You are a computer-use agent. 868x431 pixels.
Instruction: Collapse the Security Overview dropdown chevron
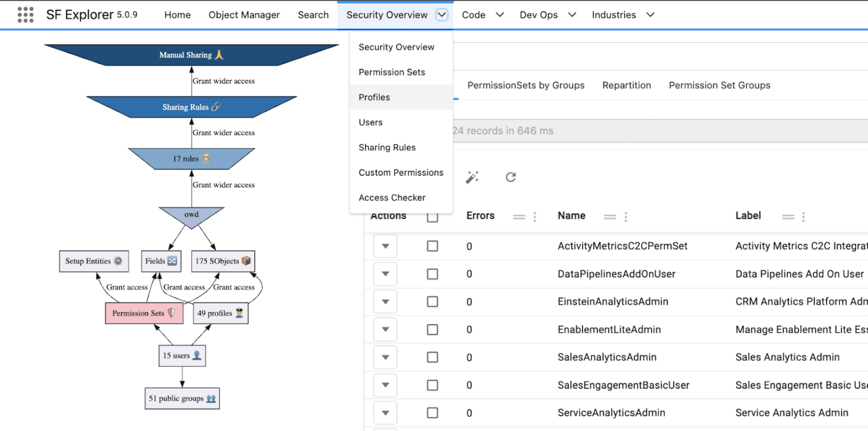tap(442, 15)
